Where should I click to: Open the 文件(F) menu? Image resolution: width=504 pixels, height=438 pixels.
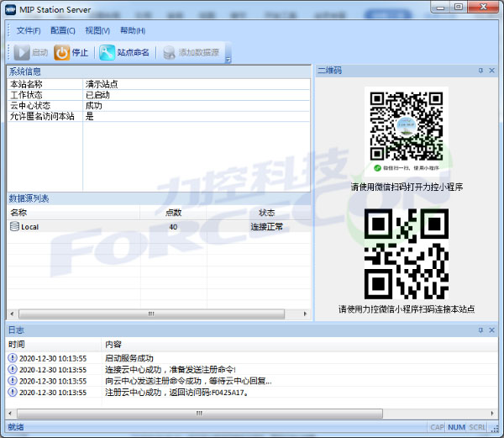[29, 30]
